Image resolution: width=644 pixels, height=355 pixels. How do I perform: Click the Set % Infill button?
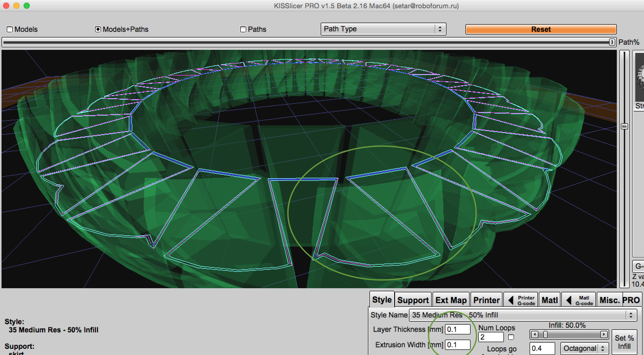point(624,342)
